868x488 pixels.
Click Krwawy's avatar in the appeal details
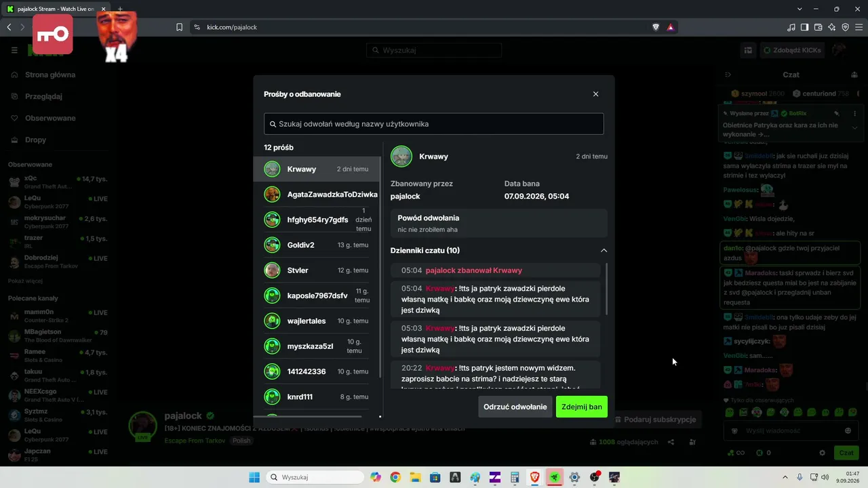401,157
